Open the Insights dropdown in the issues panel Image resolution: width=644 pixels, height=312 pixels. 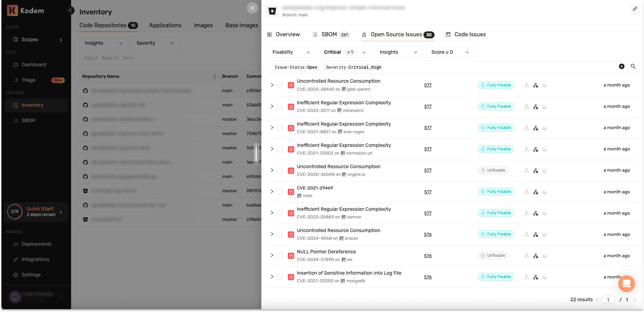pyautogui.click(x=398, y=52)
